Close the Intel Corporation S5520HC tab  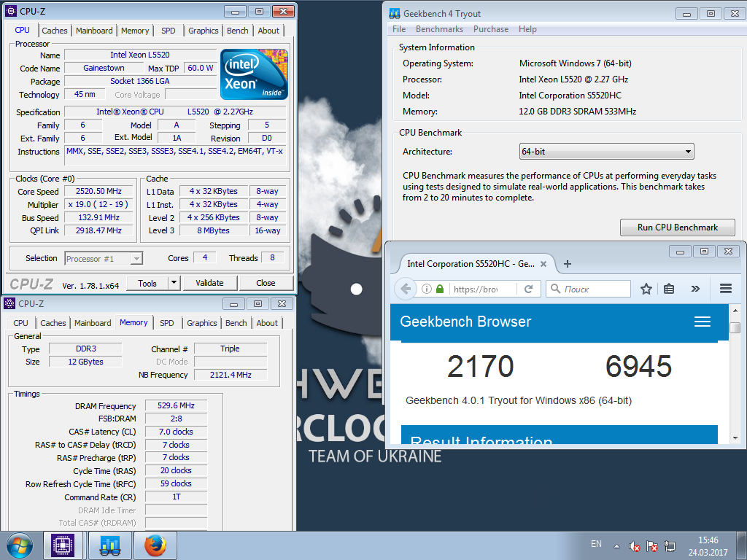pyautogui.click(x=543, y=264)
